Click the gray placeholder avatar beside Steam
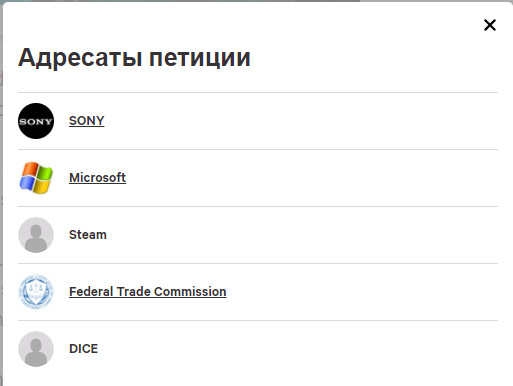The width and height of the screenshot is (513, 386). (36, 235)
